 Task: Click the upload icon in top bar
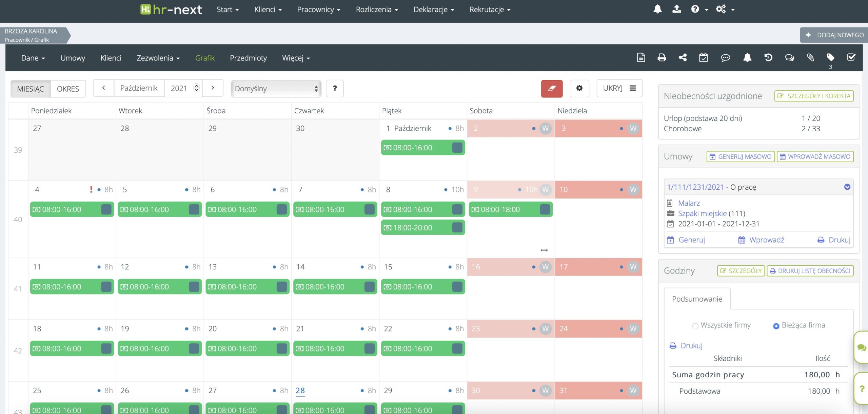[x=676, y=9]
